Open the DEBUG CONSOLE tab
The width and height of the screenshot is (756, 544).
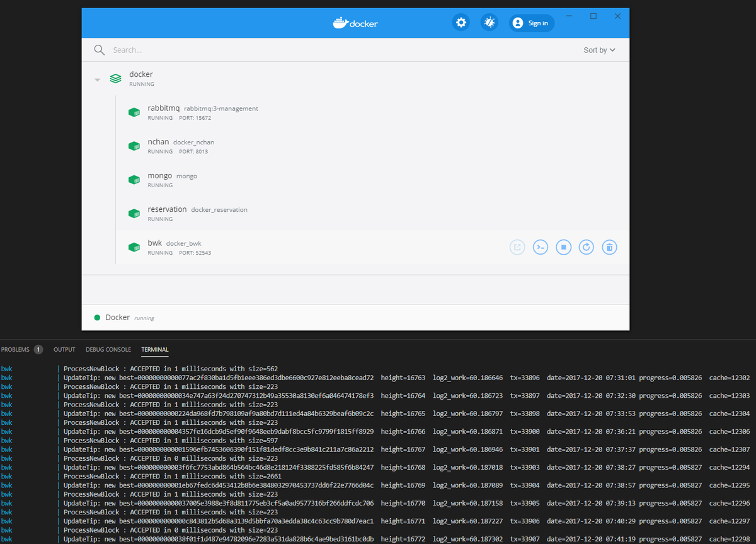click(108, 349)
